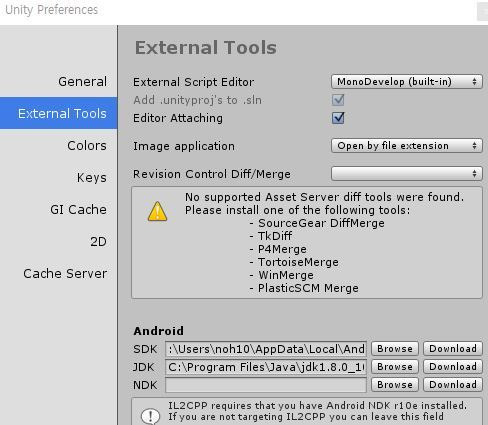The width and height of the screenshot is (488, 425).
Task: Click the PlasticSCM Merge list entry
Action: click(308, 288)
